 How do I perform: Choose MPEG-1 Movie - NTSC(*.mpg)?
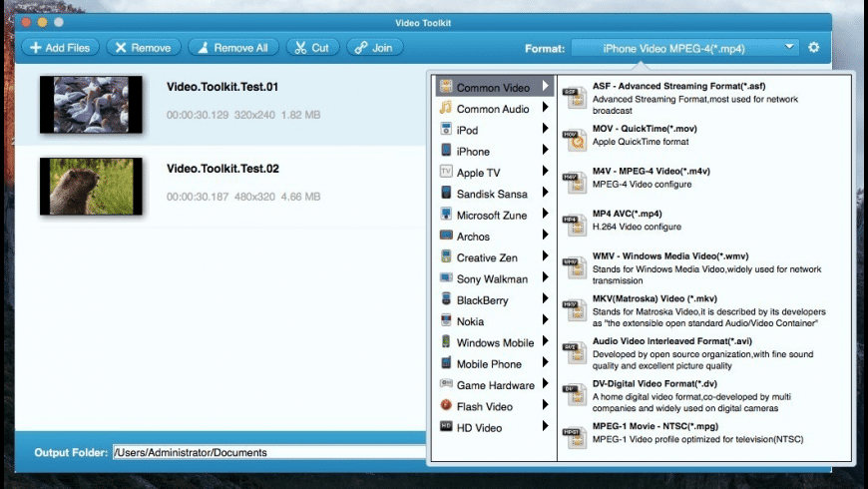pyautogui.click(x=655, y=426)
